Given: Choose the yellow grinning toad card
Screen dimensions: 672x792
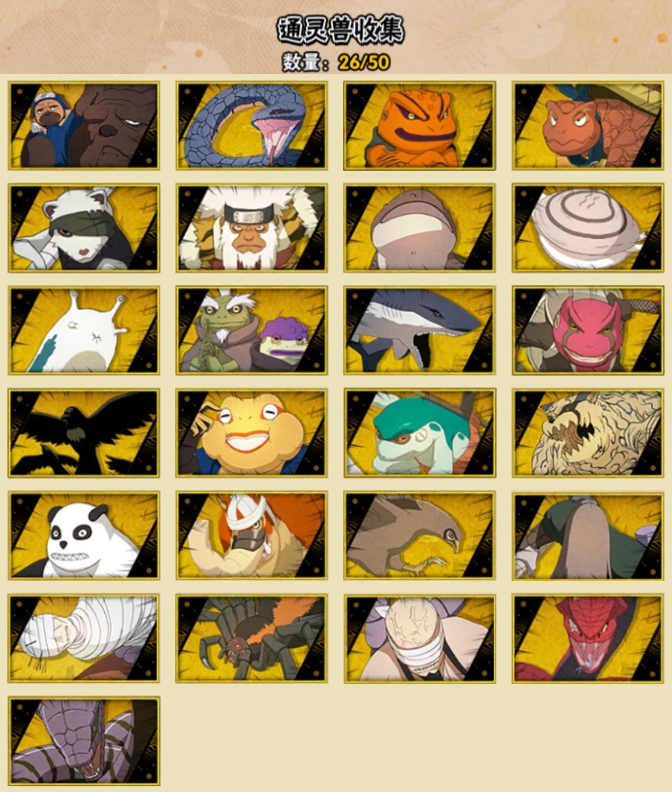Looking at the screenshot, I should [x=251, y=433].
